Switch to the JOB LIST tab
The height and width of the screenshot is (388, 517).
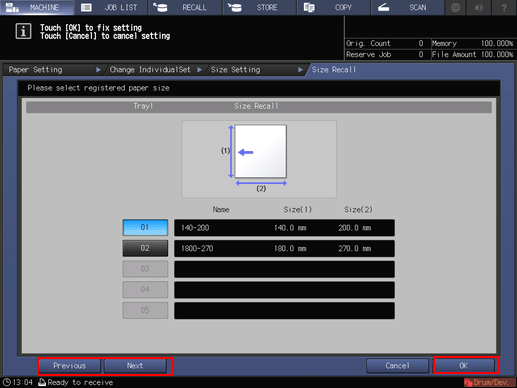point(111,7)
